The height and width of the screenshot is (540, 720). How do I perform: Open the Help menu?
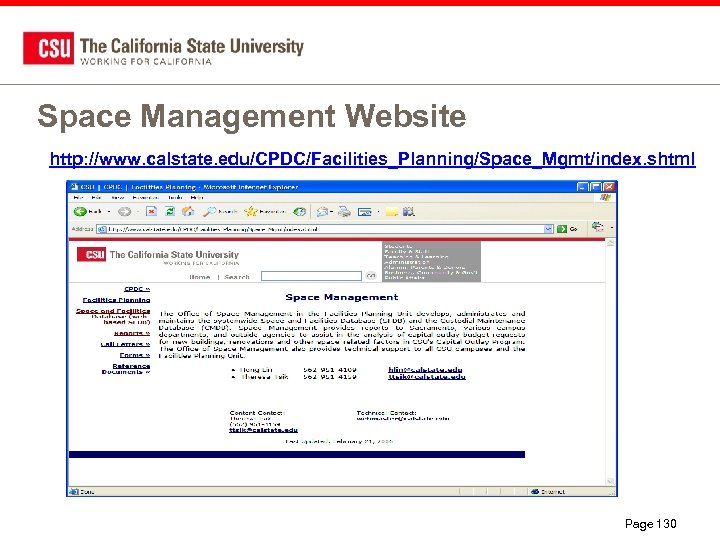click(x=197, y=197)
